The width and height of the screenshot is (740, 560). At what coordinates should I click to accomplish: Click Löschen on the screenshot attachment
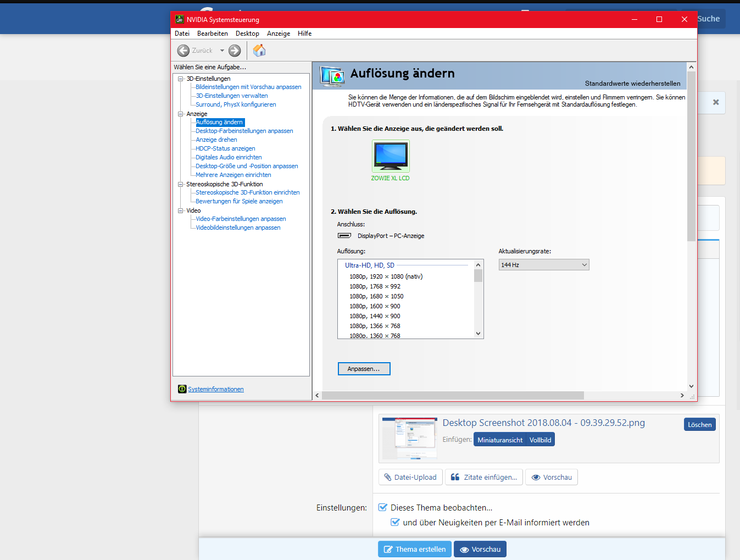700,424
